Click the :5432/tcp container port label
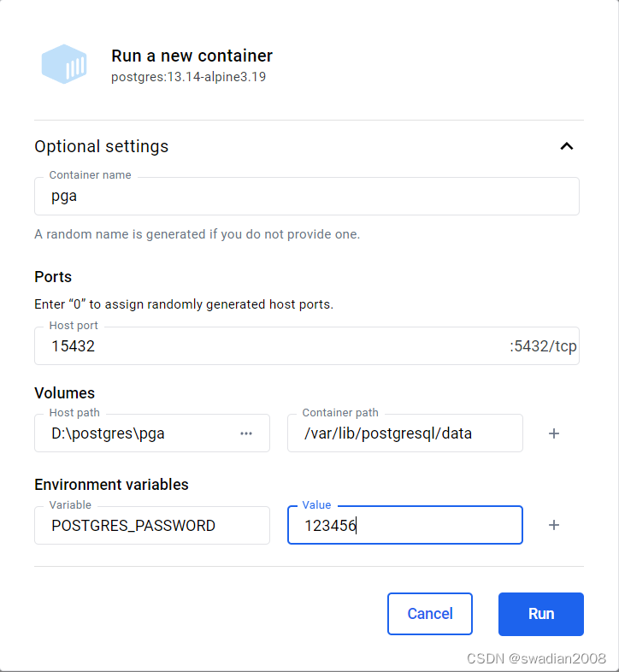This screenshot has width=619, height=672. tap(543, 346)
